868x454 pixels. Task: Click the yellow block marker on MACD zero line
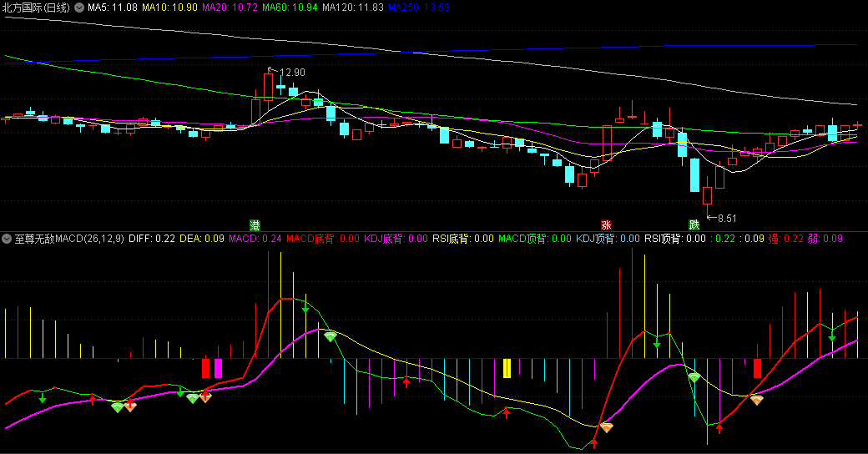click(x=507, y=368)
